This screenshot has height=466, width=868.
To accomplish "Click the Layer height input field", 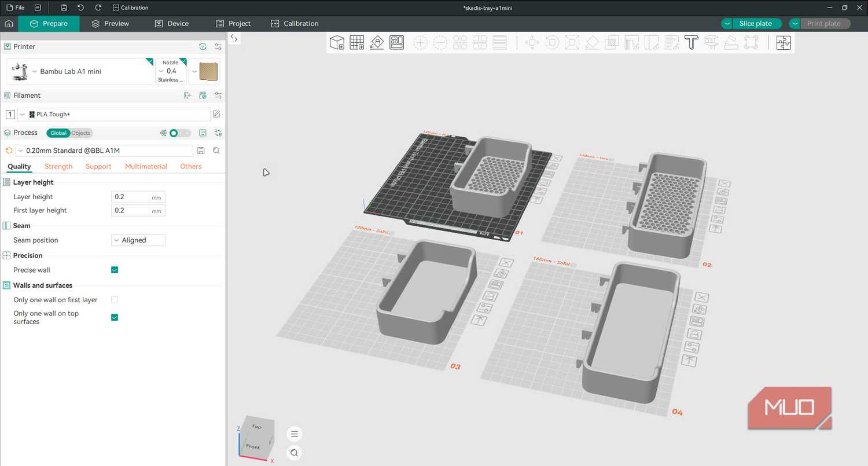I will (x=138, y=197).
